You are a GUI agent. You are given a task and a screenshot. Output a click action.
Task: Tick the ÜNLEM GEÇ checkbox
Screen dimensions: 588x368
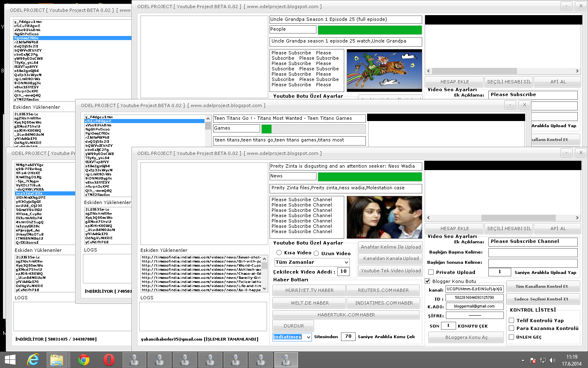pos(511,337)
